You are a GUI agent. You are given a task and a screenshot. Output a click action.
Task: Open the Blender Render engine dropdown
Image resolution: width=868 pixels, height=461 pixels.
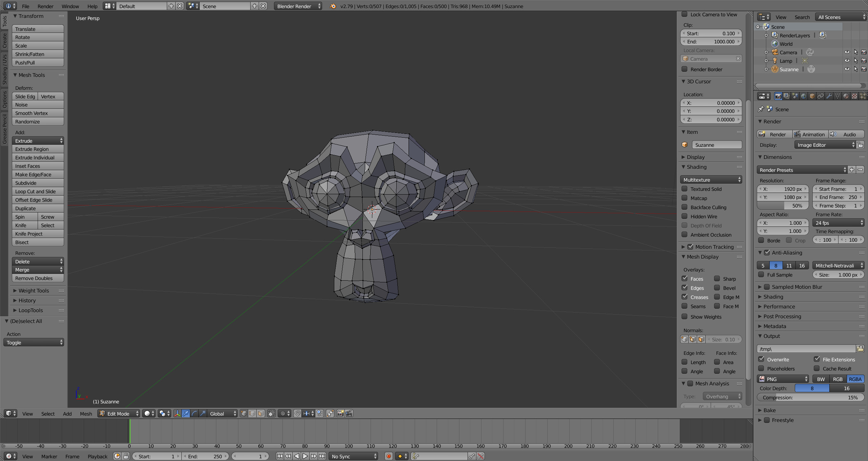pos(298,6)
